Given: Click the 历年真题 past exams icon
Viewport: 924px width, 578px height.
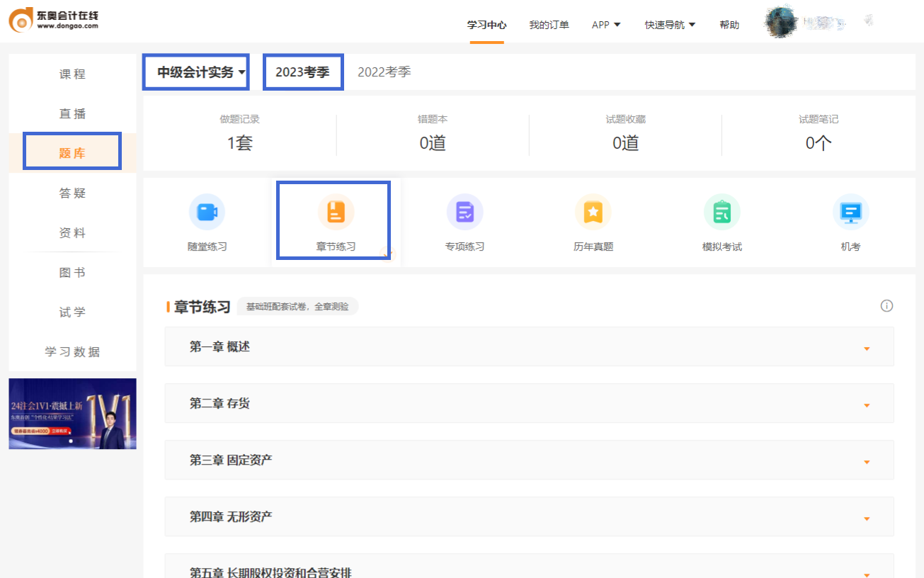Looking at the screenshot, I should pos(593,221).
